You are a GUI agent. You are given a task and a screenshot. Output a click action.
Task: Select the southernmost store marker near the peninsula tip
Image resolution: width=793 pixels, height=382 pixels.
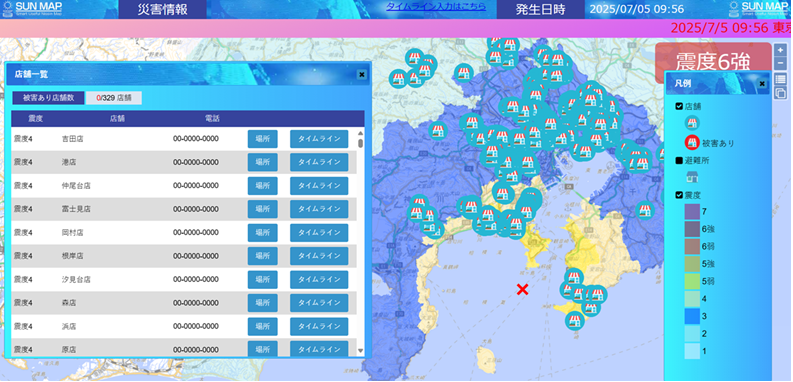click(575, 320)
